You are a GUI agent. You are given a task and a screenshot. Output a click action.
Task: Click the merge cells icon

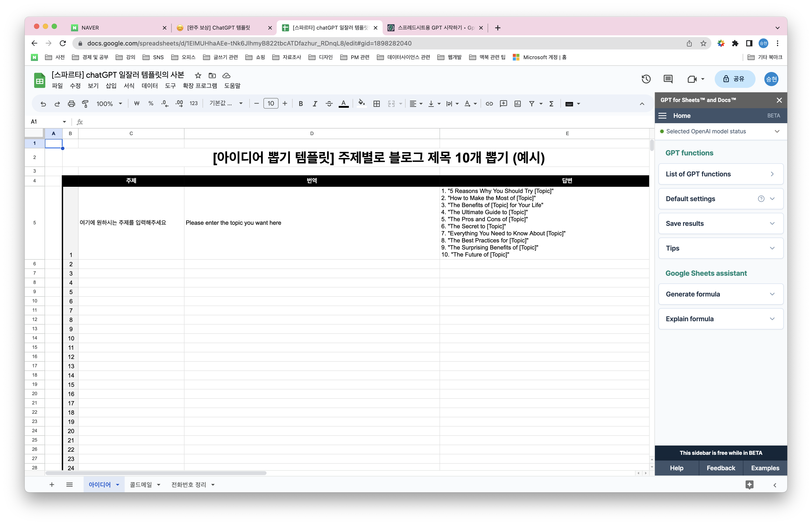tap(391, 104)
